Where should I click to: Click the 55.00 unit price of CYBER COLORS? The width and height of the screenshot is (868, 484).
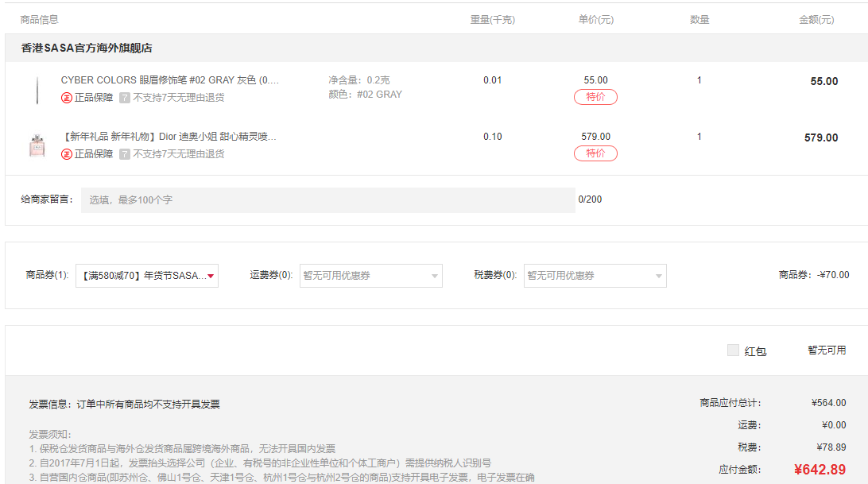point(595,80)
